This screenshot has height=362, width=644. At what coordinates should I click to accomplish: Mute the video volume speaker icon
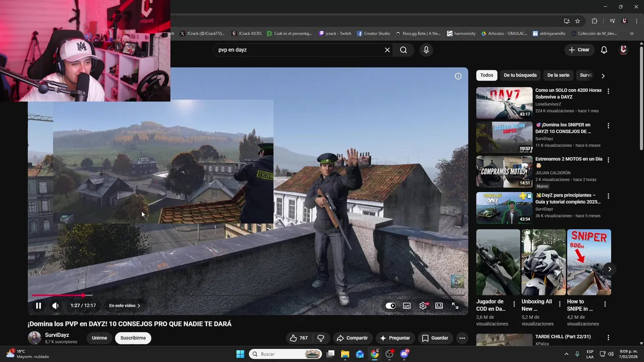[55, 306]
